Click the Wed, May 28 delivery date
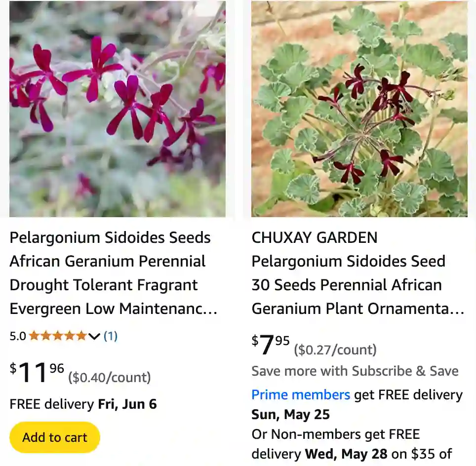This screenshot has height=466, width=476. point(346,454)
